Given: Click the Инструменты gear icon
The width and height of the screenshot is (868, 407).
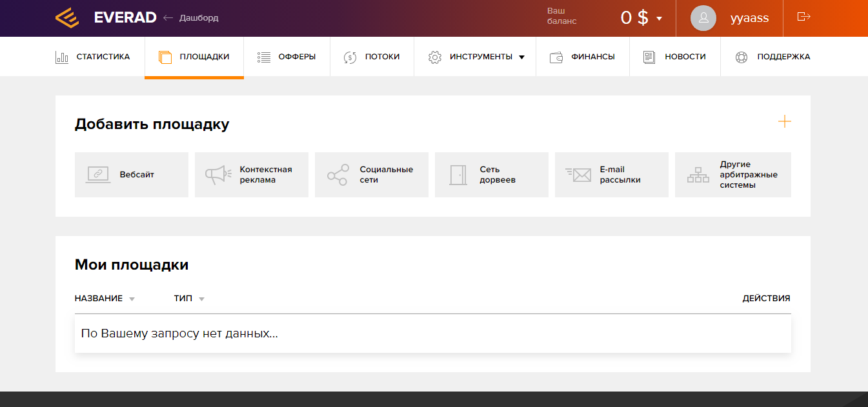Looking at the screenshot, I should click(435, 57).
